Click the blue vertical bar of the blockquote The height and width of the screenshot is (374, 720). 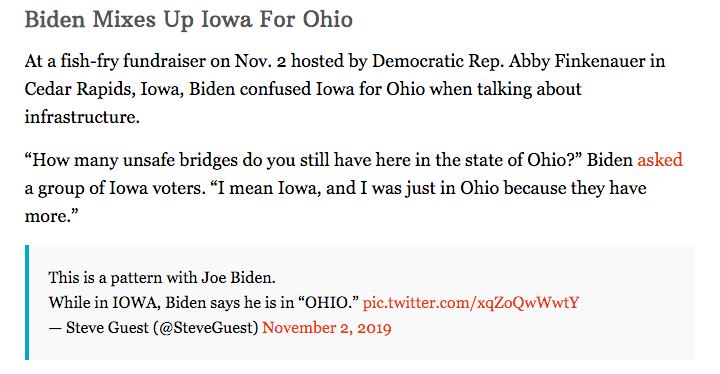[x=27, y=302]
